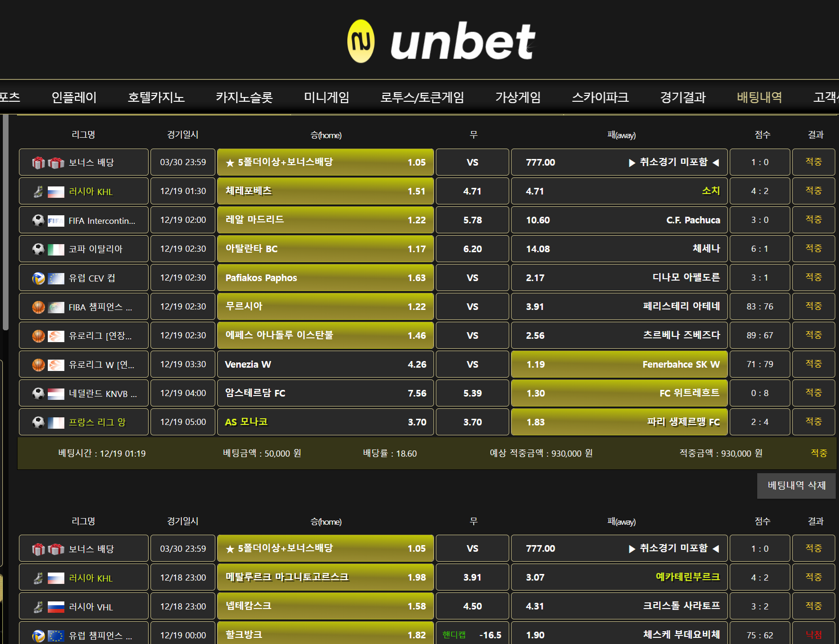
Task: Click the unbet logo icon
Action: pos(361,41)
